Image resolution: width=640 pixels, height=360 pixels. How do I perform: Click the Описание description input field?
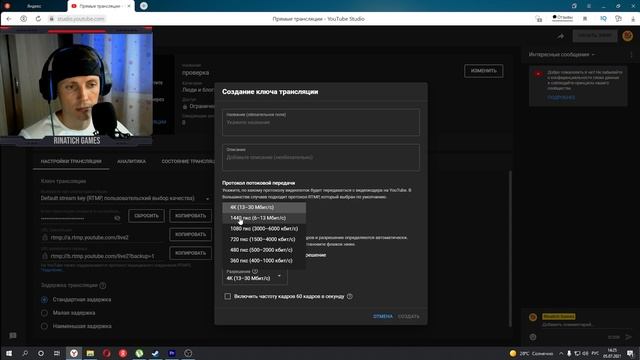321,157
